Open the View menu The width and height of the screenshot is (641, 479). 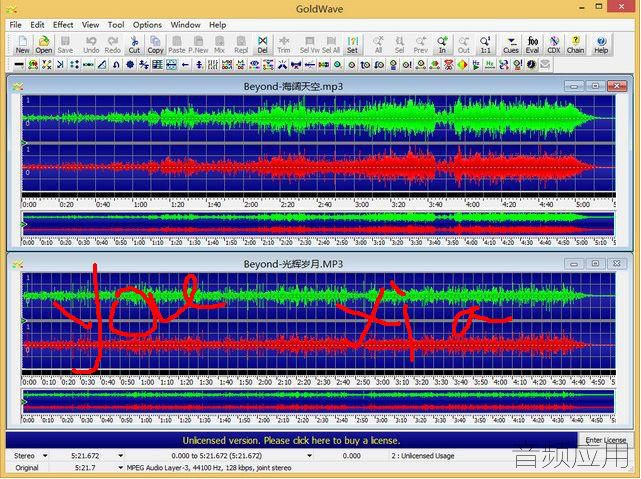90,25
